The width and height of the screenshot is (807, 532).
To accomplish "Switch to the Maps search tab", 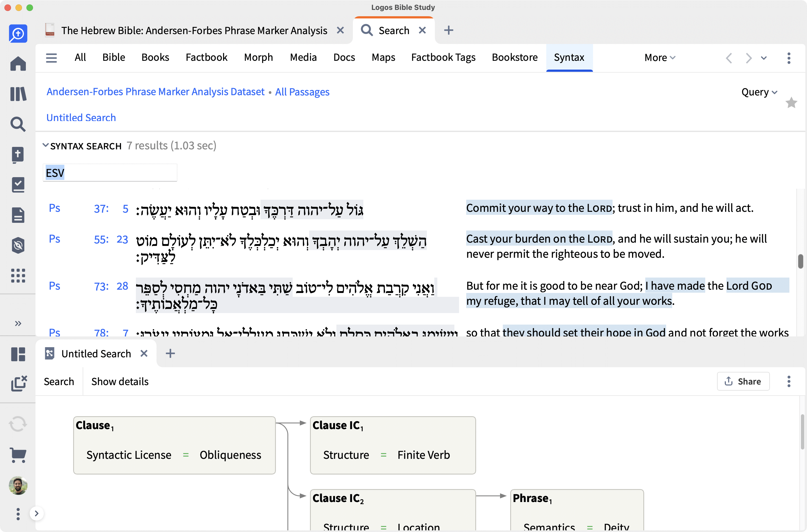I will tap(383, 57).
